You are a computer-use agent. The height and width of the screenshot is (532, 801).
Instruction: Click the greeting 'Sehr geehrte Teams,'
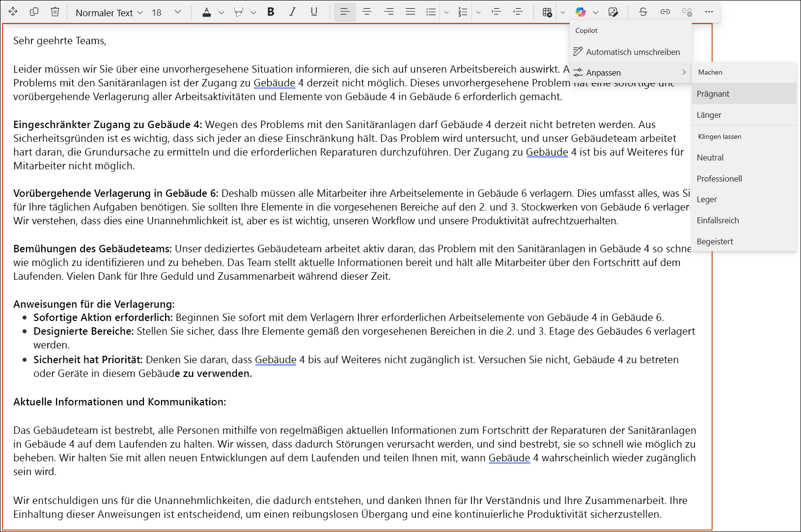pyautogui.click(x=60, y=41)
